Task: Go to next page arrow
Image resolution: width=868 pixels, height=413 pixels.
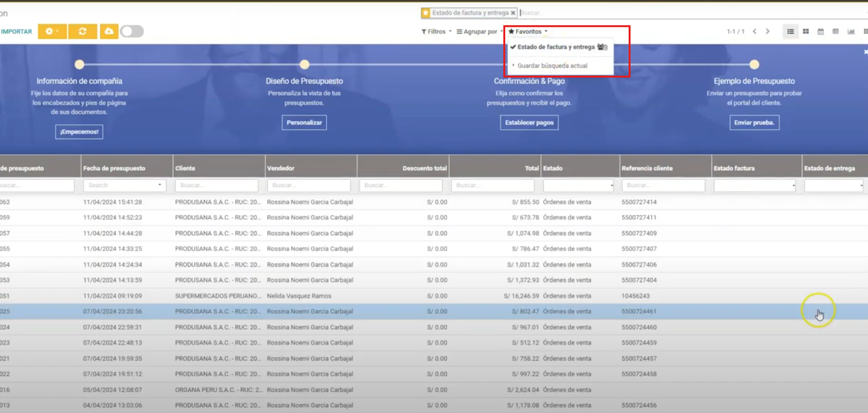Action: 768,31
